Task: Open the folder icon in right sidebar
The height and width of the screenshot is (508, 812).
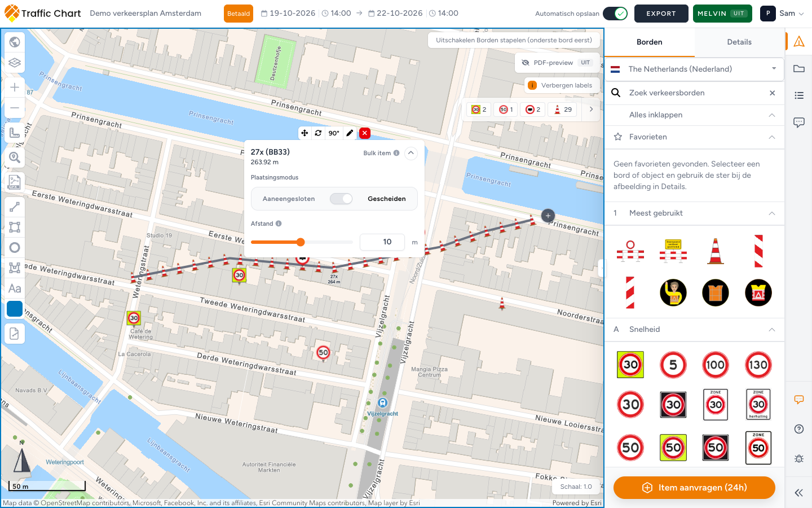Action: point(799,69)
